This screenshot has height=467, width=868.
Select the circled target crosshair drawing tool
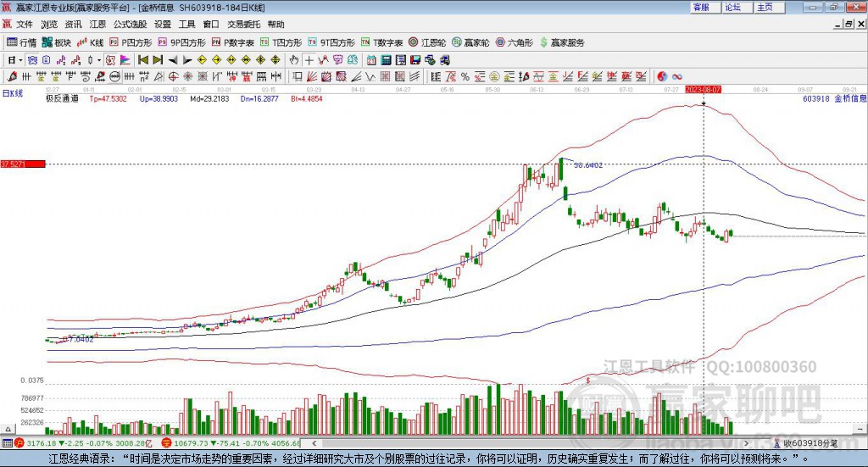point(173,76)
